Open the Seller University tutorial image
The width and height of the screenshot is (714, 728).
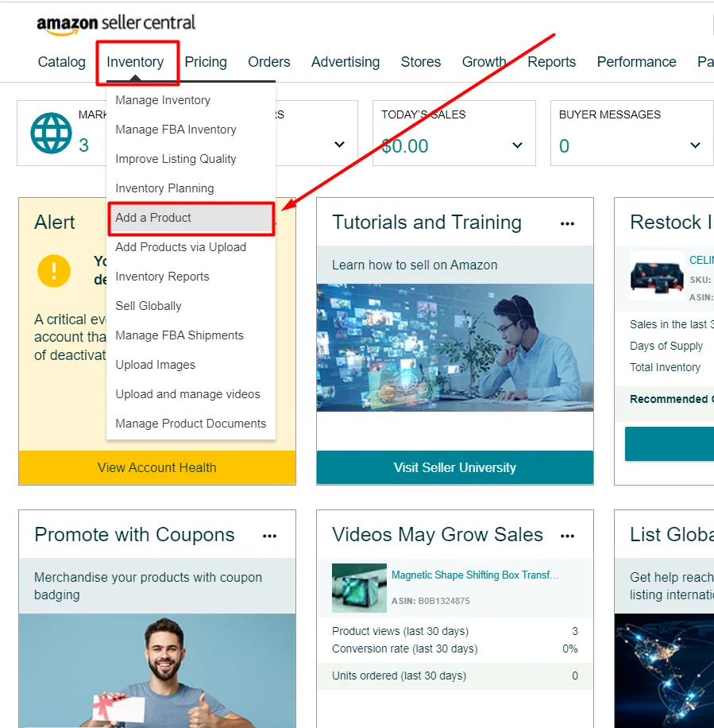pyautogui.click(x=454, y=347)
